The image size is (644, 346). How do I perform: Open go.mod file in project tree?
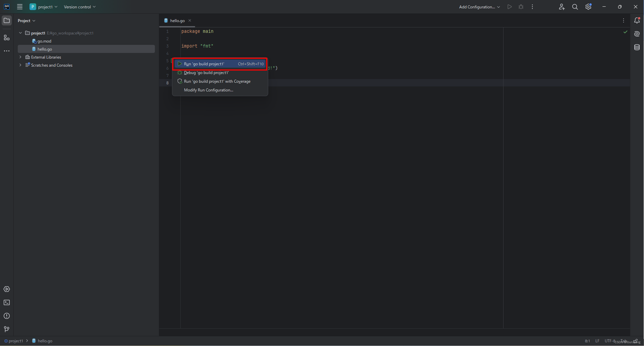pyautogui.click(x=44, y=41)
